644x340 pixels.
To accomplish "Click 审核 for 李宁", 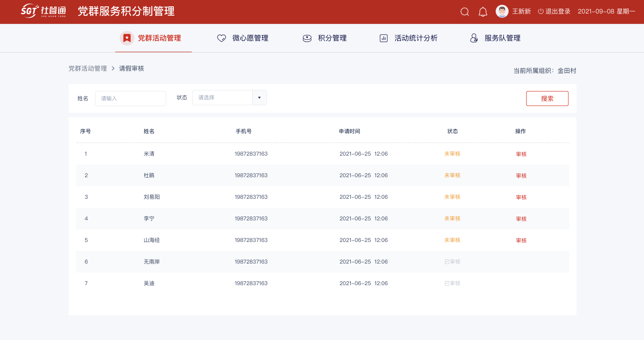I will (521, 219).
